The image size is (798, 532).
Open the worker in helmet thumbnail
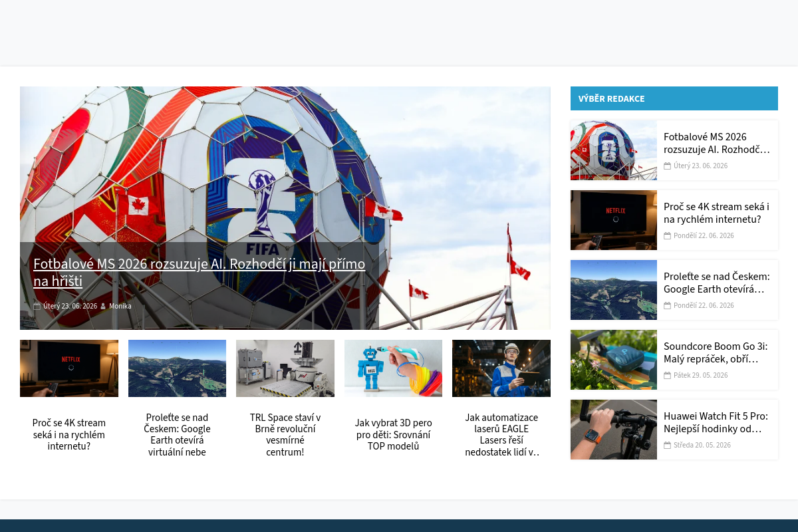tap(501, 368)
